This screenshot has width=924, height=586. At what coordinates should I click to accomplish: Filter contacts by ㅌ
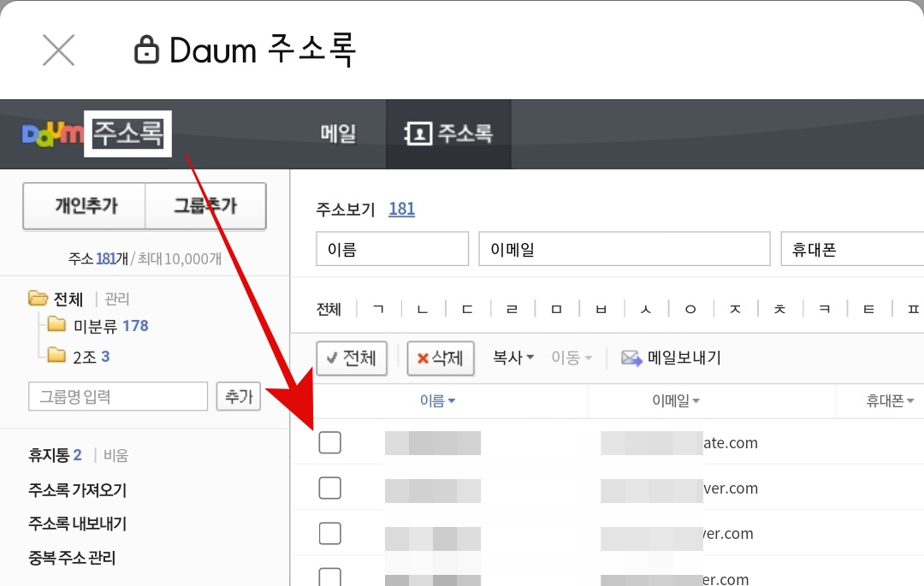tap(868, 309)
